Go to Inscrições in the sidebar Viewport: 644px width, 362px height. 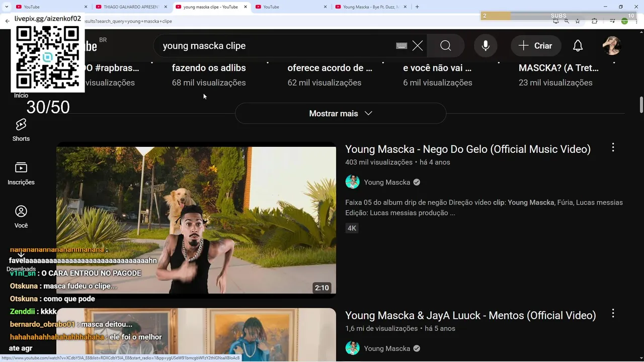[x=21, y=173]
